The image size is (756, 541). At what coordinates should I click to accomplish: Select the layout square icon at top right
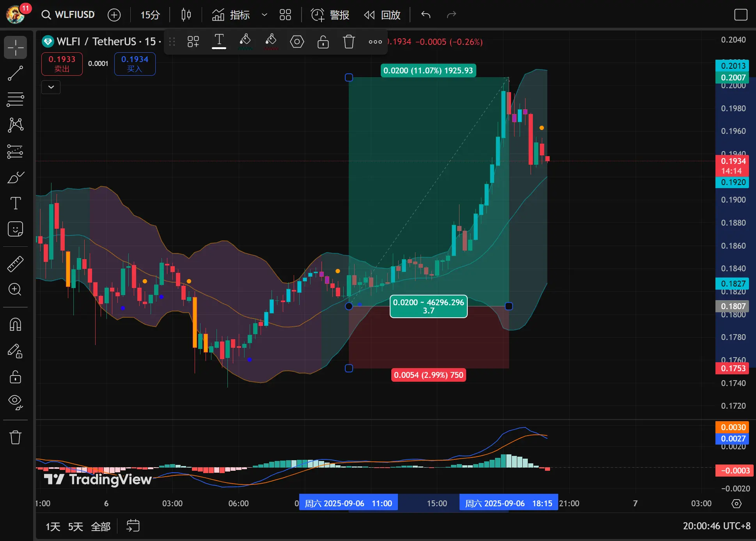coord(740,15)
